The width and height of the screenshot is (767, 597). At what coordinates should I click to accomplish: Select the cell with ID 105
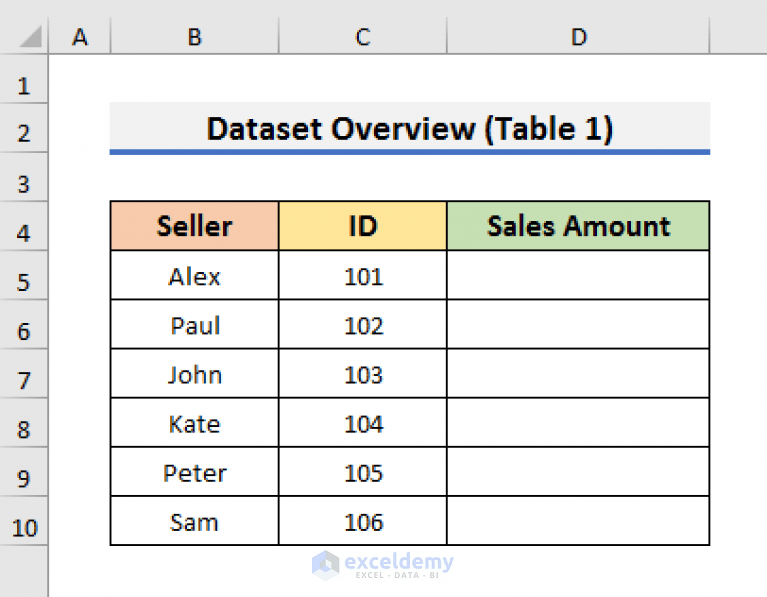(362, 472)
